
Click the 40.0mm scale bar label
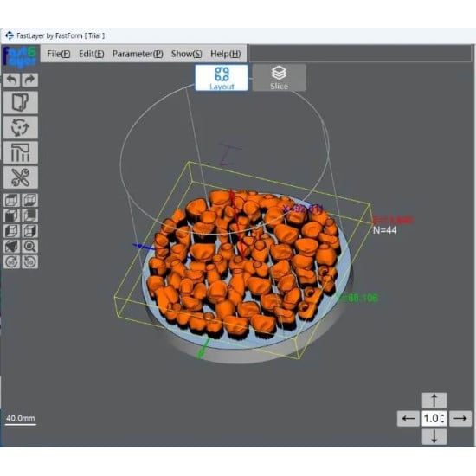tap(21, 418)
